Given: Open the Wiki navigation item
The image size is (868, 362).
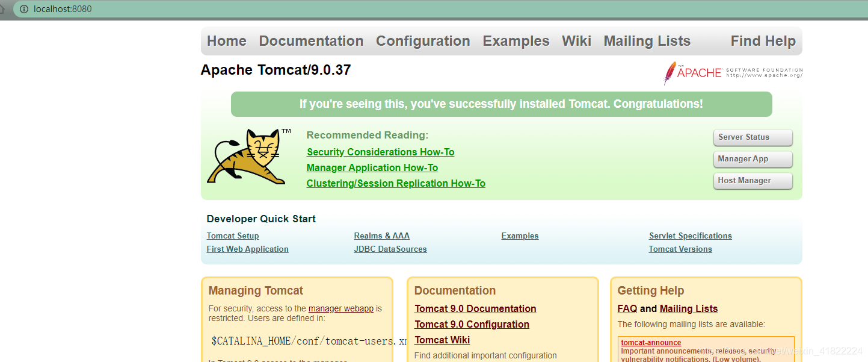Looking at the screenshot, I should pyautogui.click(x=576, y=41).
